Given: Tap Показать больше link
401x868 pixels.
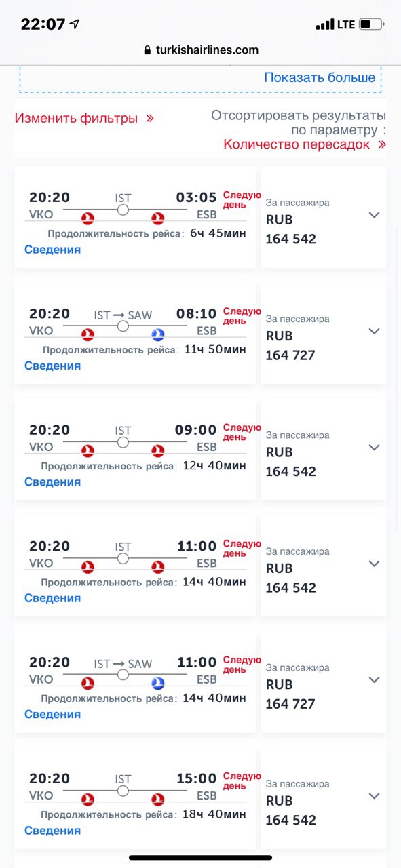Looking at the screenshot, I should 320,77.
